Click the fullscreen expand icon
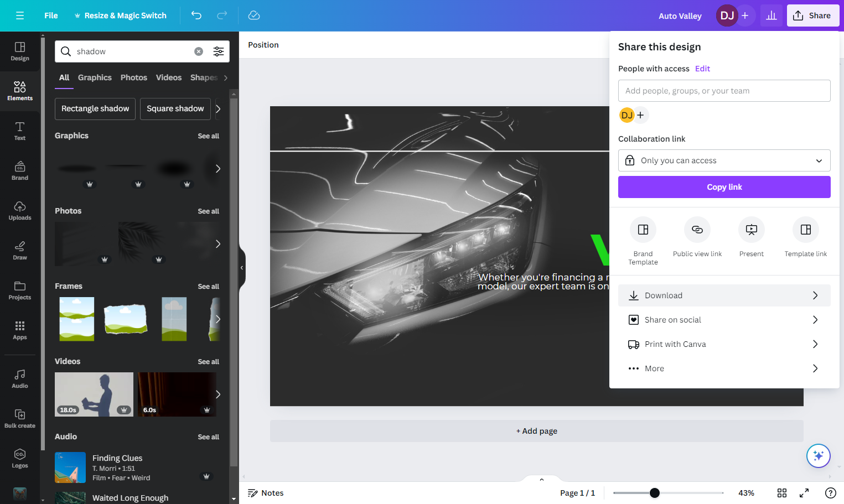844x504 pixels. point(804,493)
